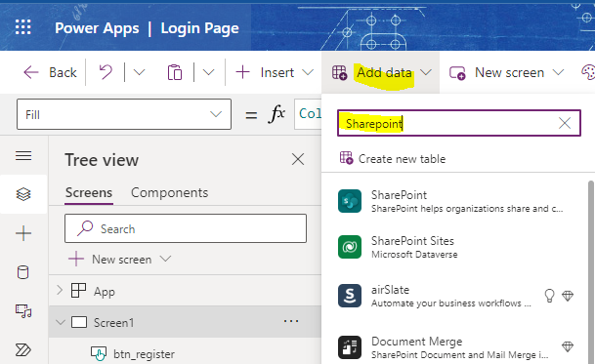
Task: Switch to the Components tab
Action: click(170, 192)
